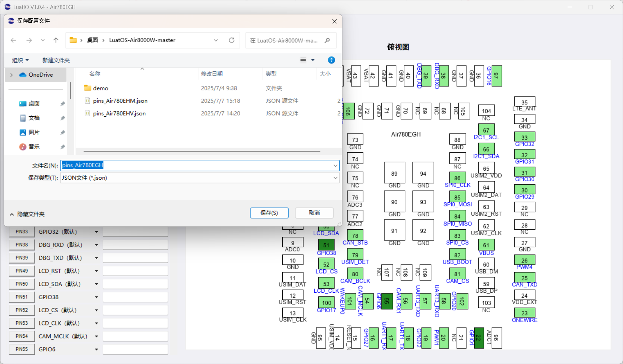Select OneDrive in navigation pane
The width and height of the screenshot is (623, 364).
pyautogui.click(x=36, y=75)
